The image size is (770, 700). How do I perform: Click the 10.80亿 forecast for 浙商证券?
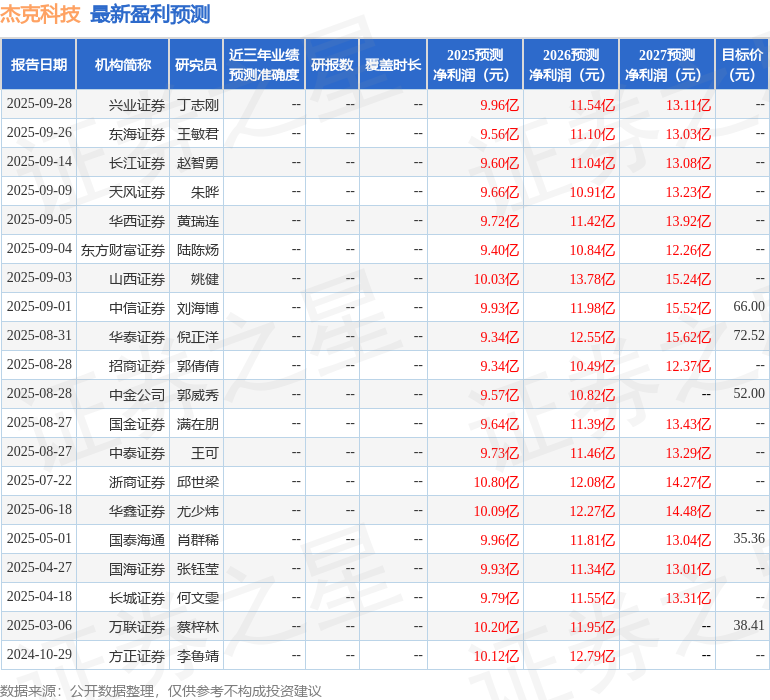[x=496, y=482]
